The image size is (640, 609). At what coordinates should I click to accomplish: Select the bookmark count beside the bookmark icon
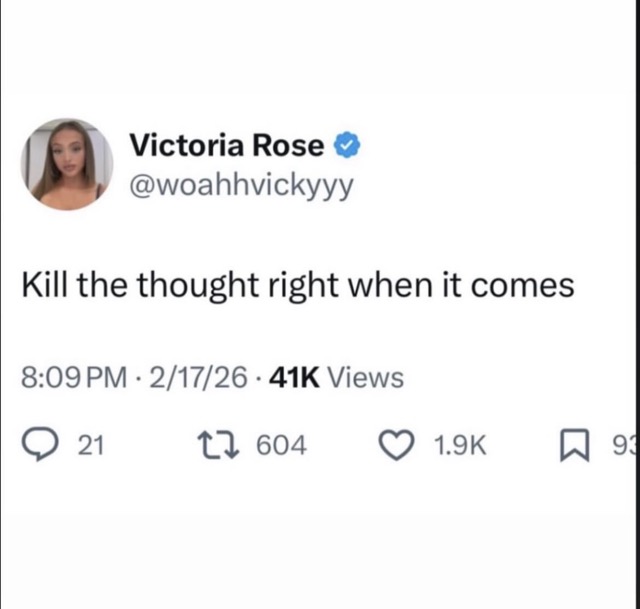click(x=624, y=445)
